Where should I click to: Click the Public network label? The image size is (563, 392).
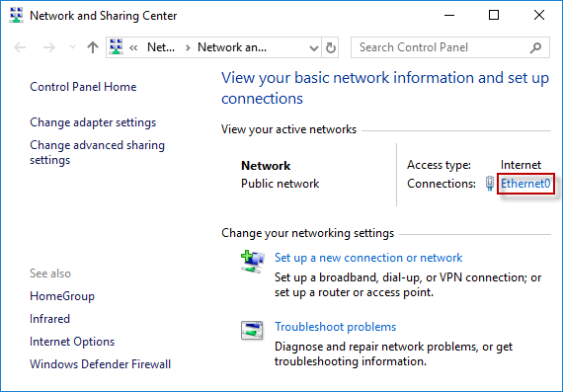click(281, 184)
